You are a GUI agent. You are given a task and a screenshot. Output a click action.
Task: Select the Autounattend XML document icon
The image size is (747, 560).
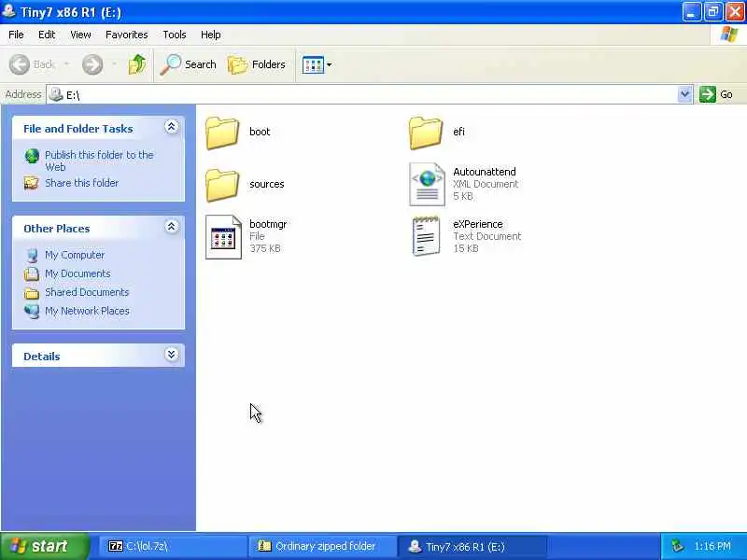[x=427, y=184]
